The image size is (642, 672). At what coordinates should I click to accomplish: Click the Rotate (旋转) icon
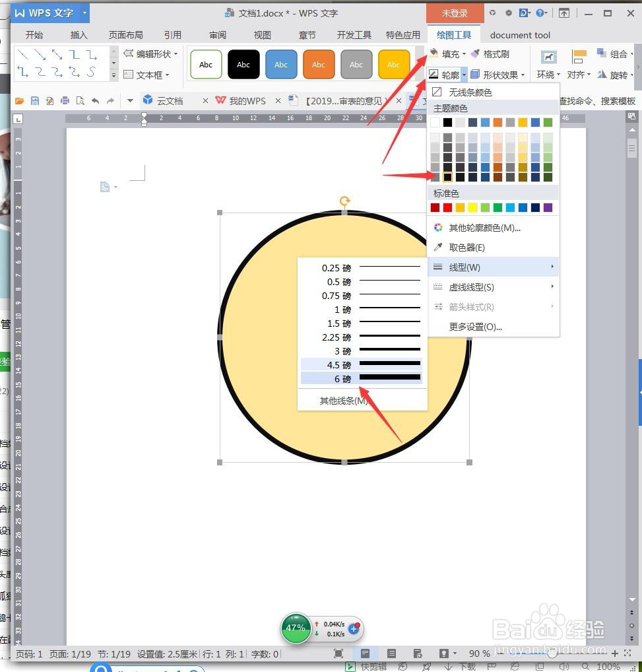[x=602, y=75]
